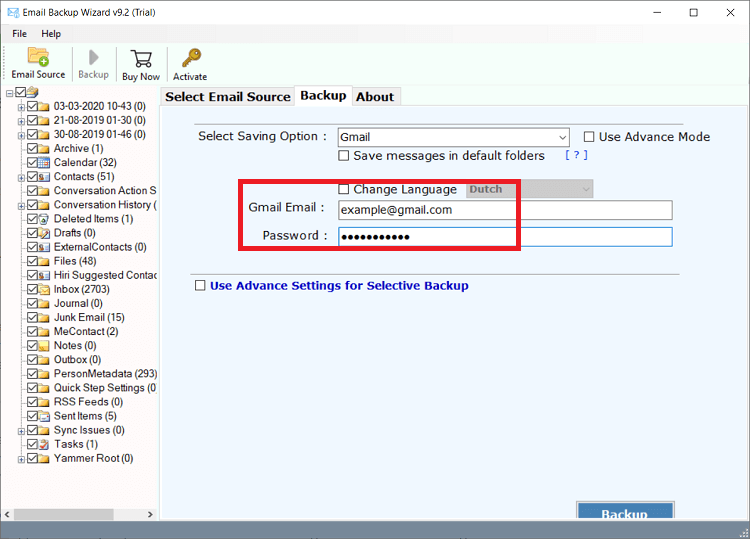Uncheck the Junk Email (15) checkbox
Screen dimensions: 750x539
tap(33, 318)
